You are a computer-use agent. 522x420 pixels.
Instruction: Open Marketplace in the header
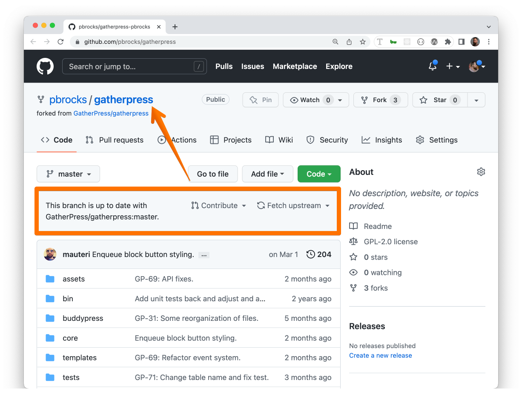coord(295,66)
